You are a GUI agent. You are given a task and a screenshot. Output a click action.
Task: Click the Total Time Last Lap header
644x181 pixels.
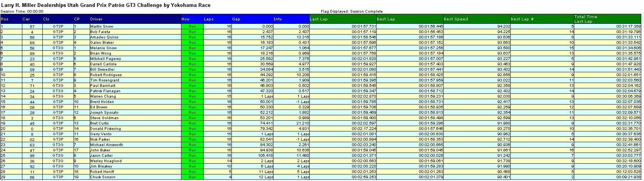click(x=585, y=19)
